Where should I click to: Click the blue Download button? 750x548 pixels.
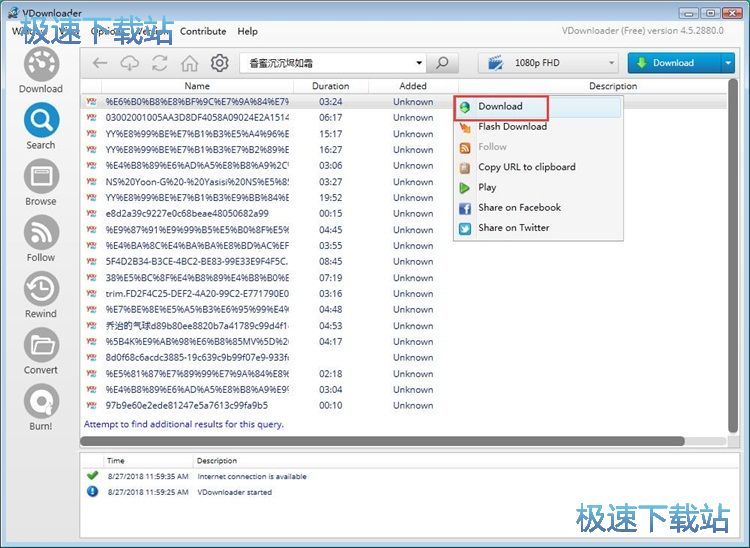pyautogui.click(x=673, y=63)
